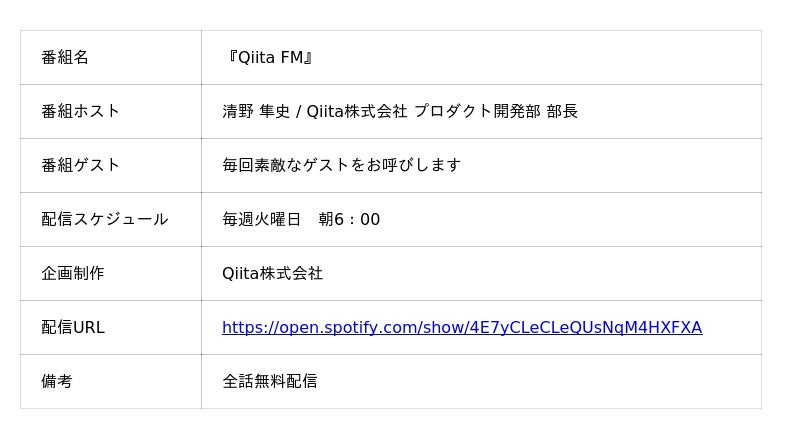Click the 番組ホスト label cell
Viewport: 800px width, 439px height.
[x=80, y=112]
